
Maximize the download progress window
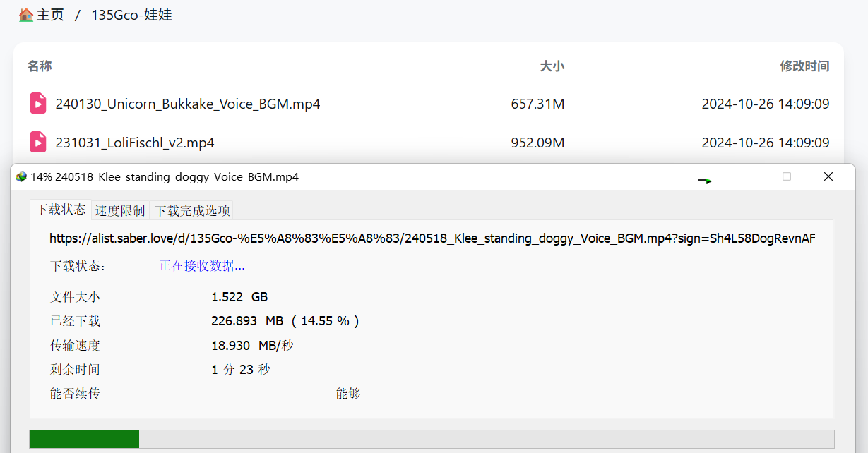pyautogui.click(x=787, y=176)
